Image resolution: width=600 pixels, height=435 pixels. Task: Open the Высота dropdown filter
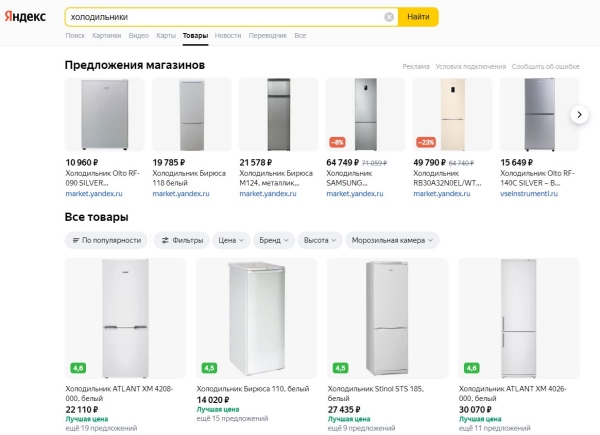coord(320,240)
